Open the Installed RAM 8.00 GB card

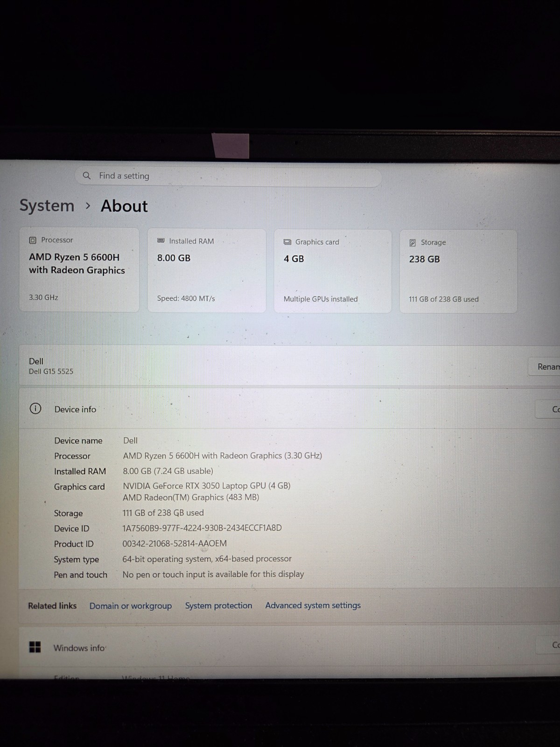point(207,271)
